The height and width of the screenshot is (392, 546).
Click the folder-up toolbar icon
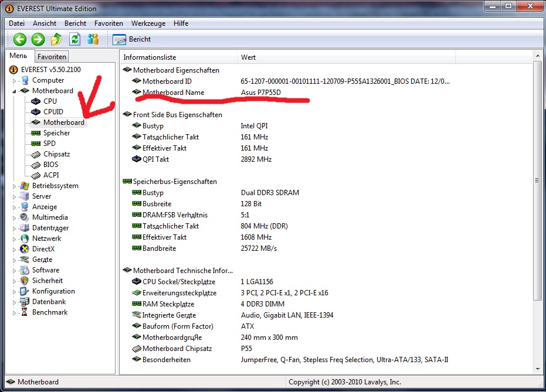click(x=56, y=39)
